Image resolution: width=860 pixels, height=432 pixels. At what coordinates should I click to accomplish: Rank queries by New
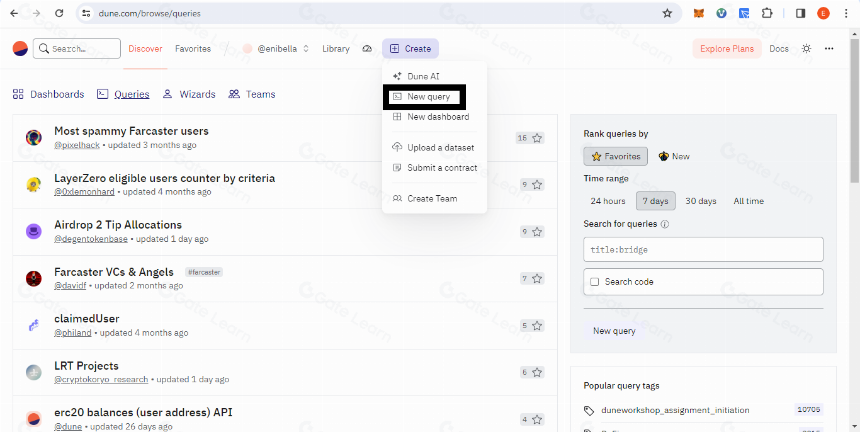pyautogui.click(x=674, y=156)
